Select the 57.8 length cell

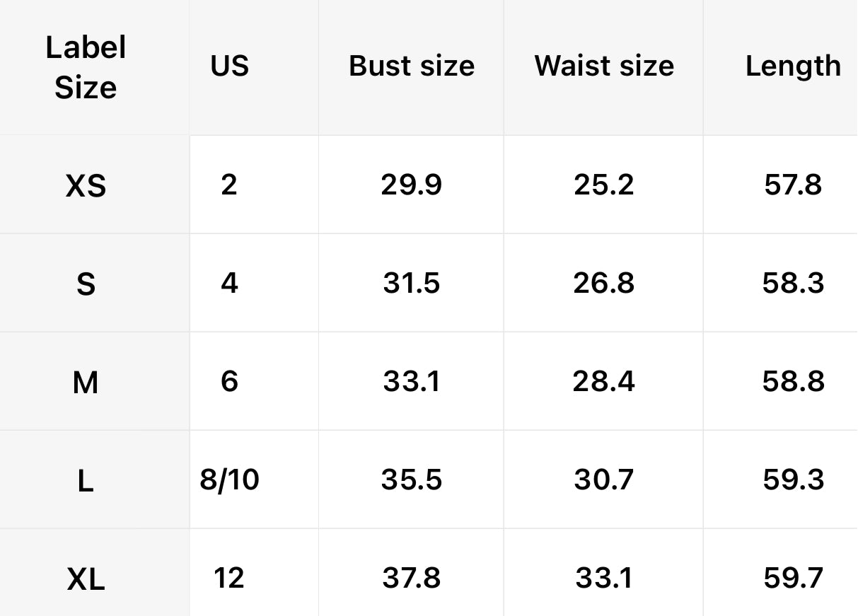point(793,185)
